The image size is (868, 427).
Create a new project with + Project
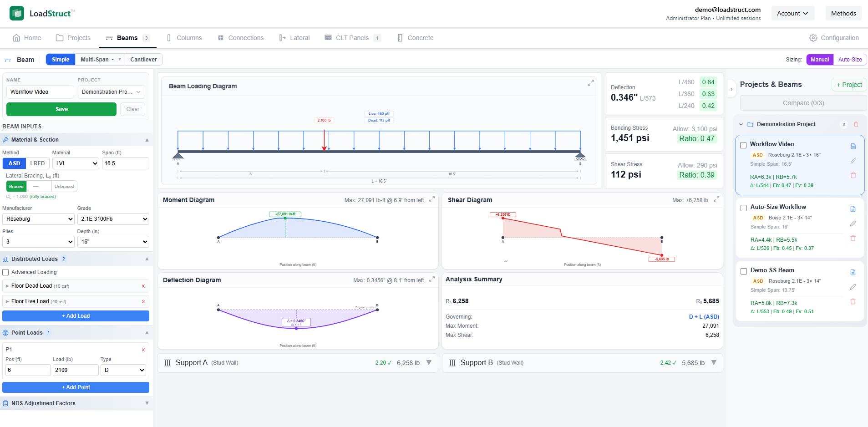(849, 85)
